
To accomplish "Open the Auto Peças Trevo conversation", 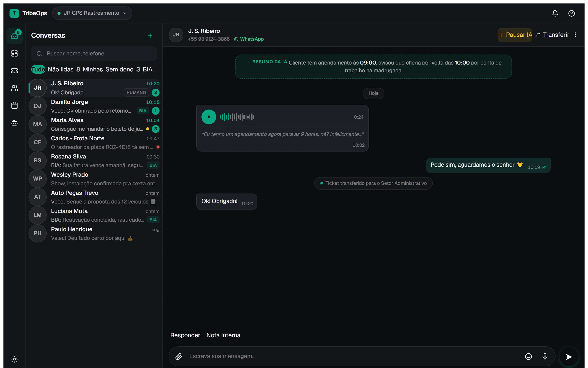I will (x=94, y=197).
